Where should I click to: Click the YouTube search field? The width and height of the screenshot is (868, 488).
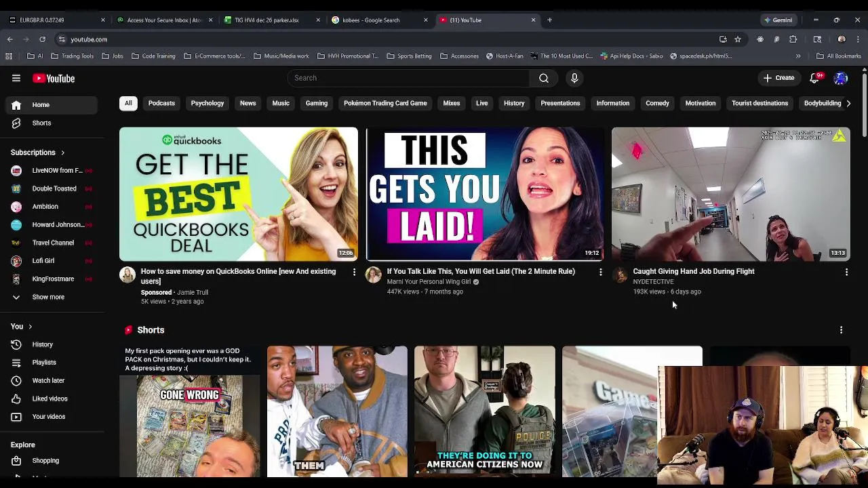[x=409, y=78]
